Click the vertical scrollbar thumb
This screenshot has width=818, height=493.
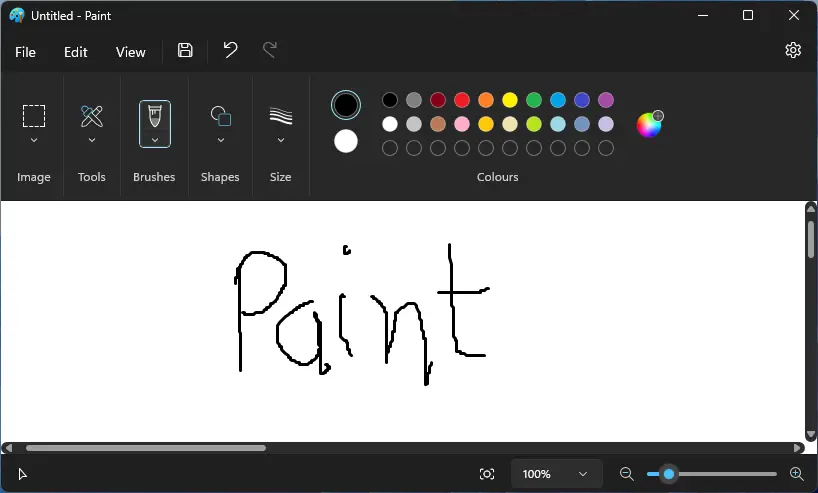click(x=811, y=239)
